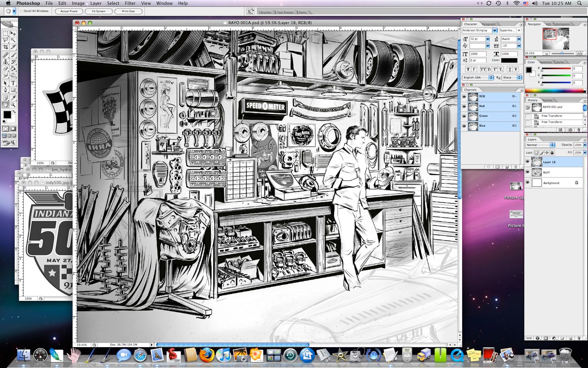The width and height of the screenshot is (588, 368).
Task: Hide Layer 18 visibility
Action: (x=528, y=162)
